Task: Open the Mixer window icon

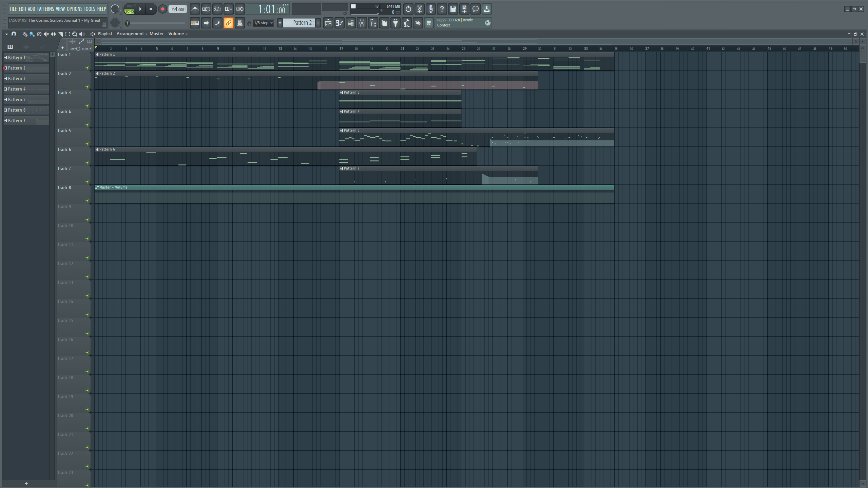Action: click(362, 23)
